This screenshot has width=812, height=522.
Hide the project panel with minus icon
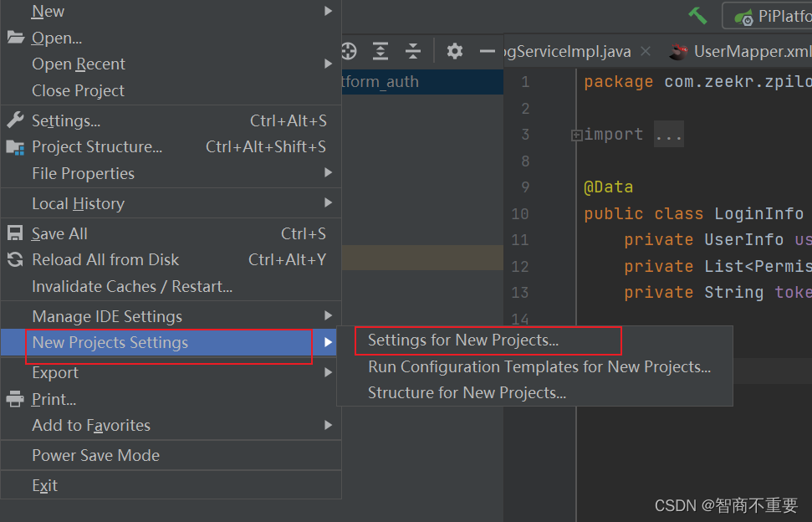[488, 51]
